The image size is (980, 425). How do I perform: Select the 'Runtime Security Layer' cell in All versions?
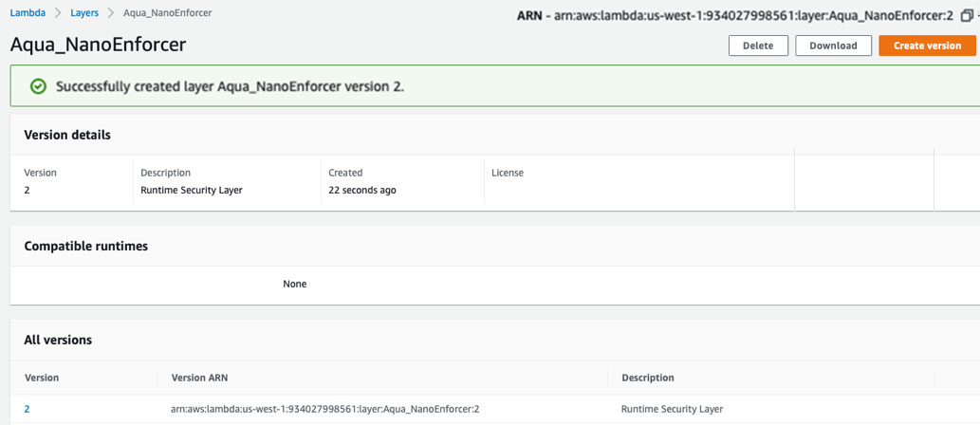(x=672, y=410)
